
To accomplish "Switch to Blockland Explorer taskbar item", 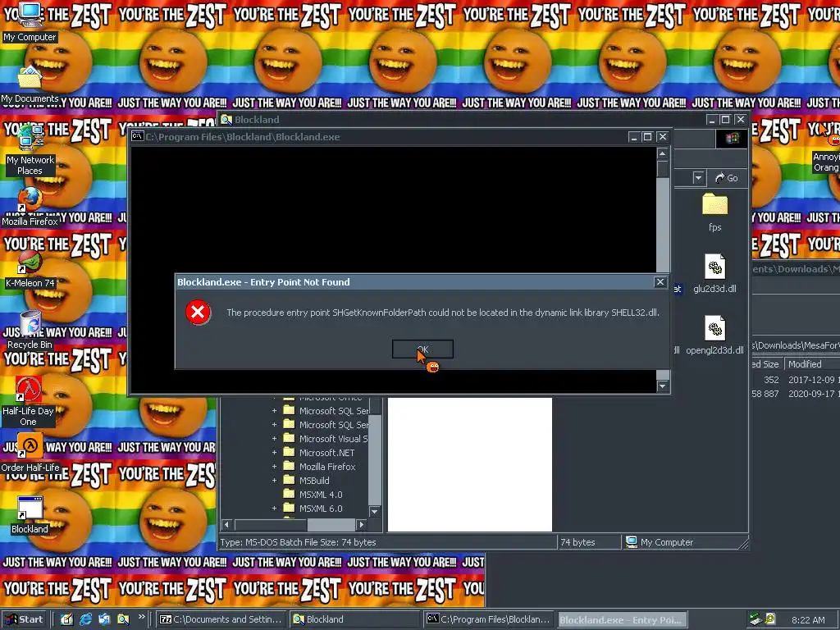I will point(354,619).
